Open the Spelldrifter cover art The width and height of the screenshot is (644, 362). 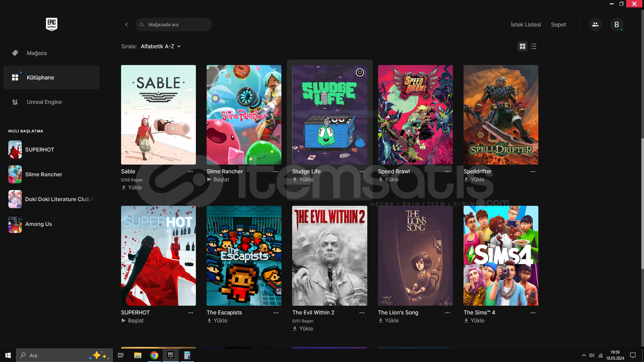pyautogui.click(x=501, y=115)
